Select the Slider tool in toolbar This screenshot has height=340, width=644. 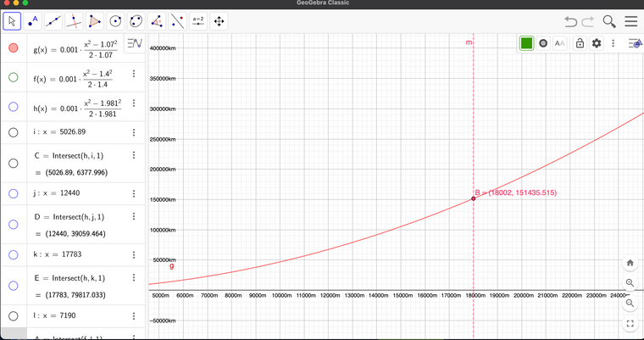click(198, 20)
